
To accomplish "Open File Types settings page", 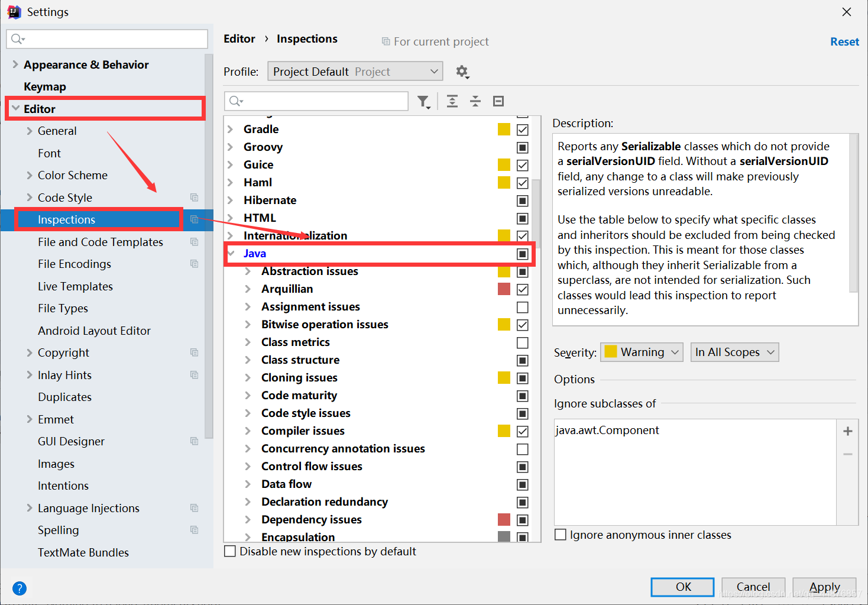I will point(63,308).
